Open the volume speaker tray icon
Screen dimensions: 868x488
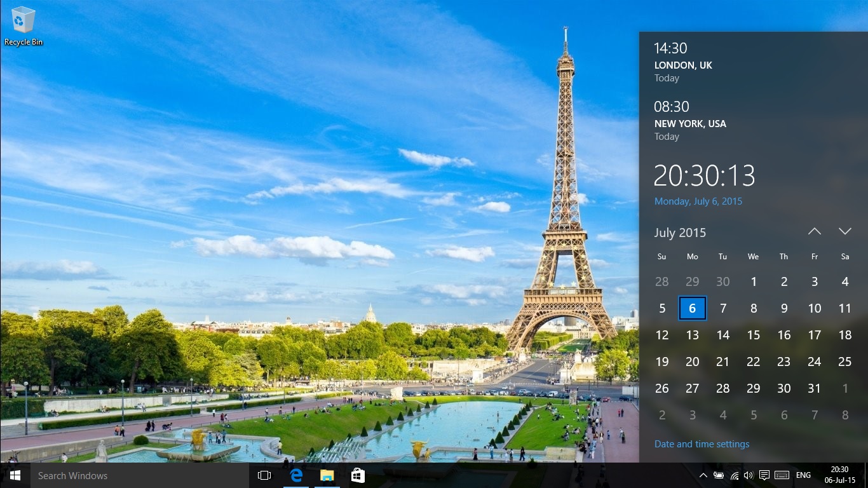(749, 475)
